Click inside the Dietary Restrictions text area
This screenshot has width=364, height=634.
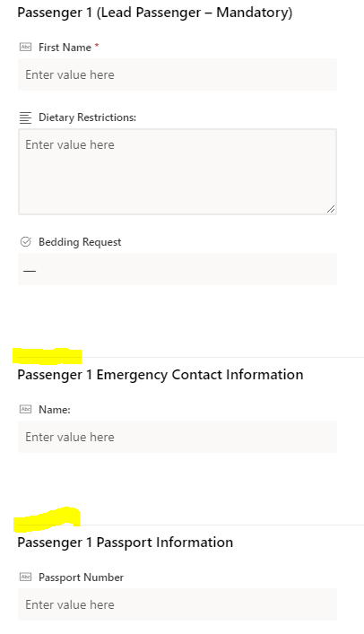click(x=178, y=171)
